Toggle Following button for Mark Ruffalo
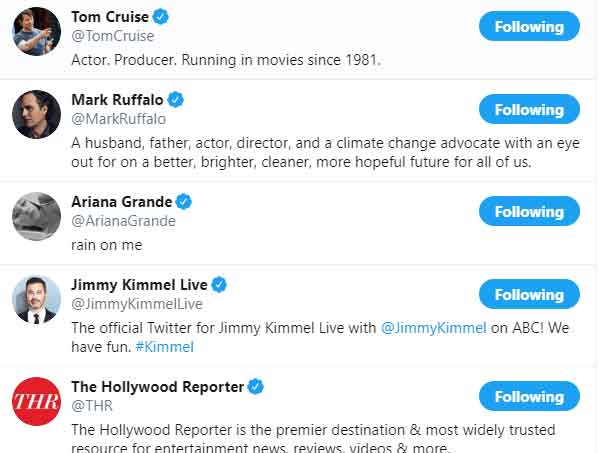607x453 pixels. tap(529, 109)
